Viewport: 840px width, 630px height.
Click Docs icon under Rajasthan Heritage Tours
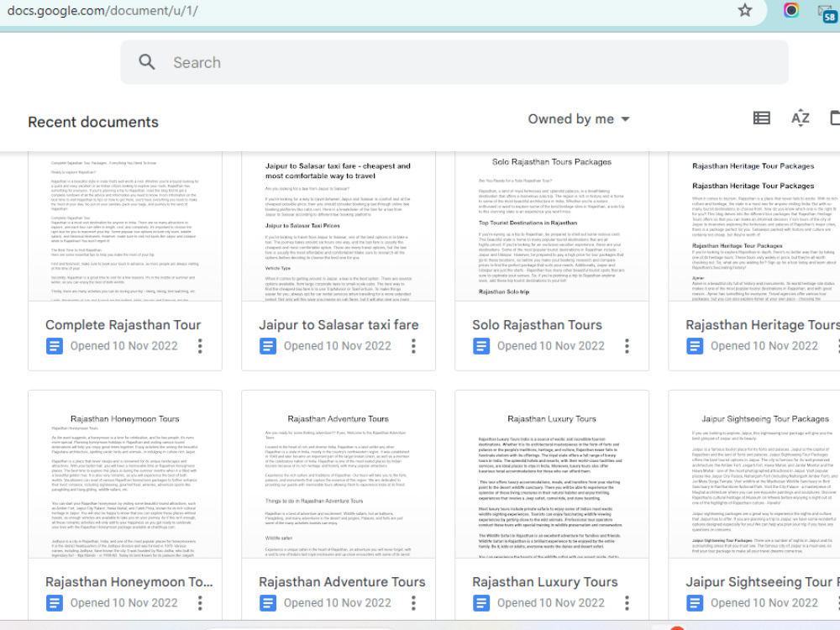[695, 346]
